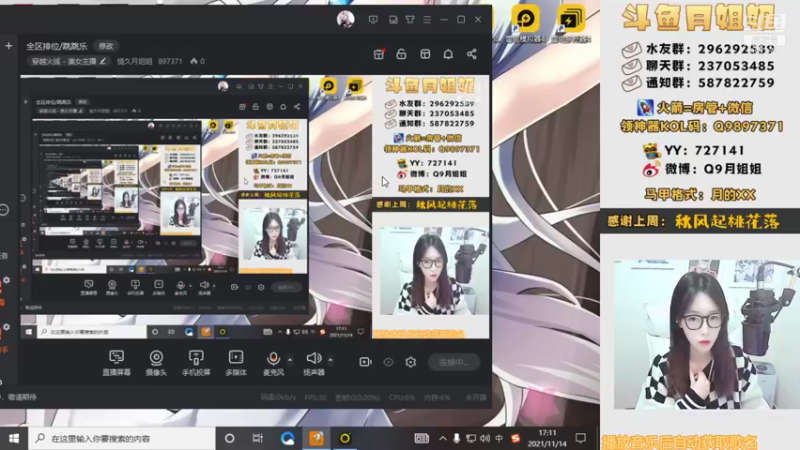This screenshot has width=800, height=450.
Task: Click the red Sogou S tray icon
Action: click(x=516, y=438)
